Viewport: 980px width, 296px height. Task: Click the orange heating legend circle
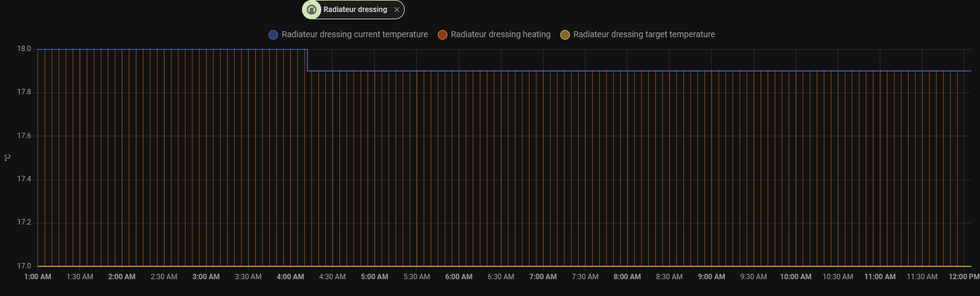443,35
